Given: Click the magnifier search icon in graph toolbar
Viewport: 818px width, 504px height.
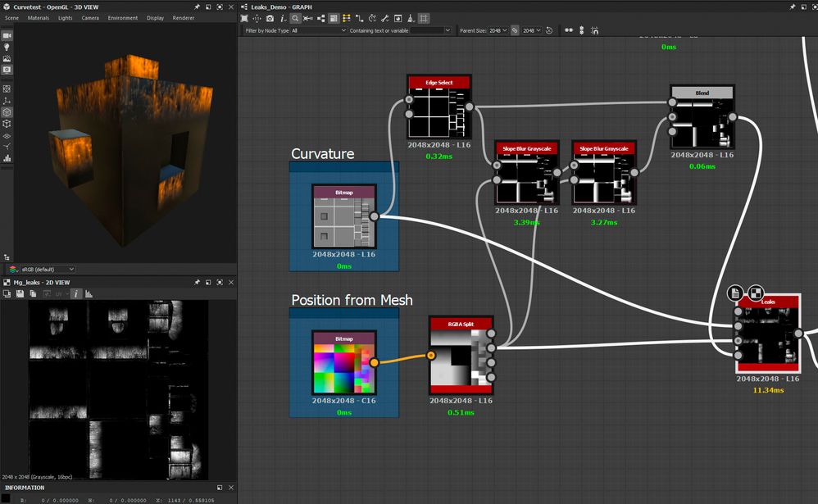Looking at the screenshot, I should click(295, 18).
